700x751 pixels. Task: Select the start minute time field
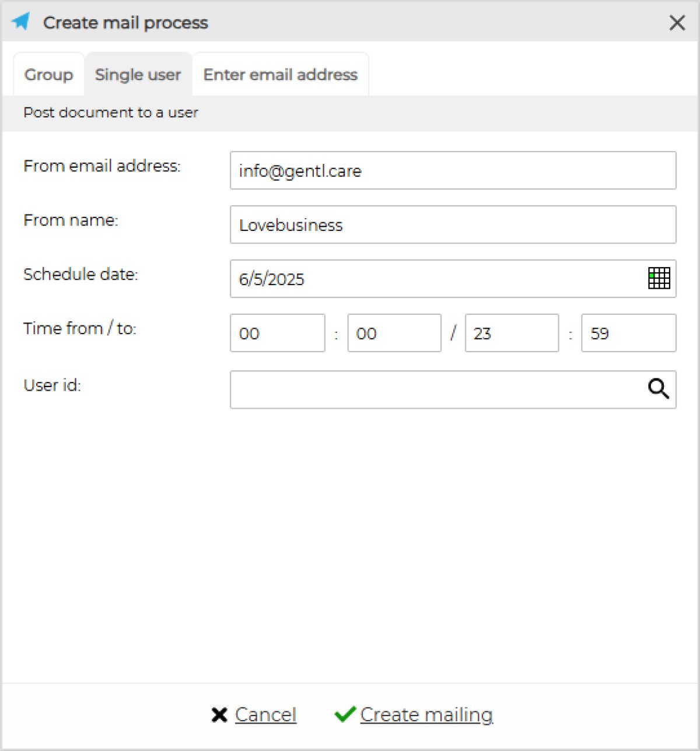pos(394,333)
